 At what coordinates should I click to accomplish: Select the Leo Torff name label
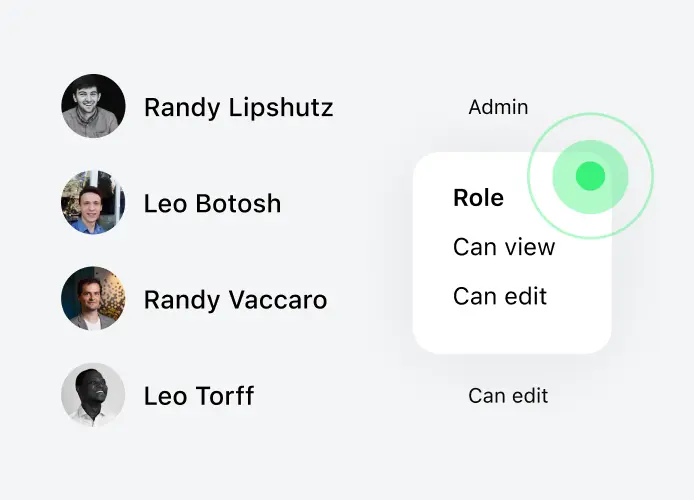click(x=199, y=396)
